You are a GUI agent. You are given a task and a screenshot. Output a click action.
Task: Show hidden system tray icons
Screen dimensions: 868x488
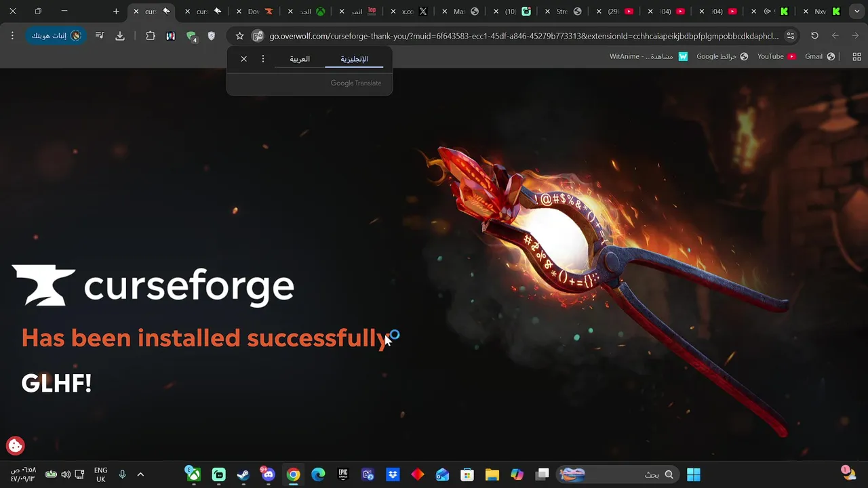140,474
